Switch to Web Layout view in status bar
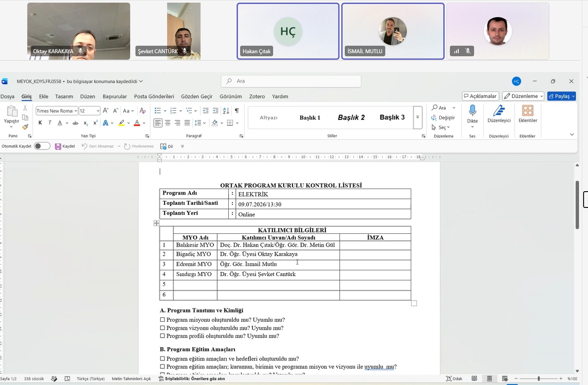Viewport: 588px width, 385px height. pos(505,378)
